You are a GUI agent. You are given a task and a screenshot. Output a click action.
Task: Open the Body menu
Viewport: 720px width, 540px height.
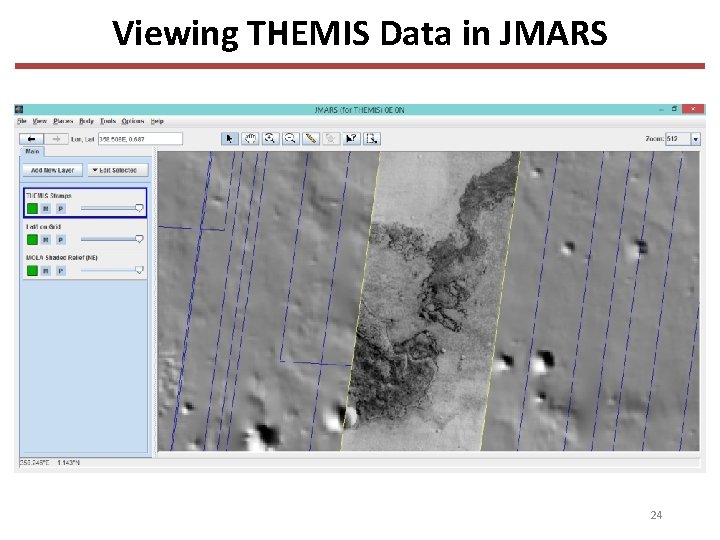(86, 121)
